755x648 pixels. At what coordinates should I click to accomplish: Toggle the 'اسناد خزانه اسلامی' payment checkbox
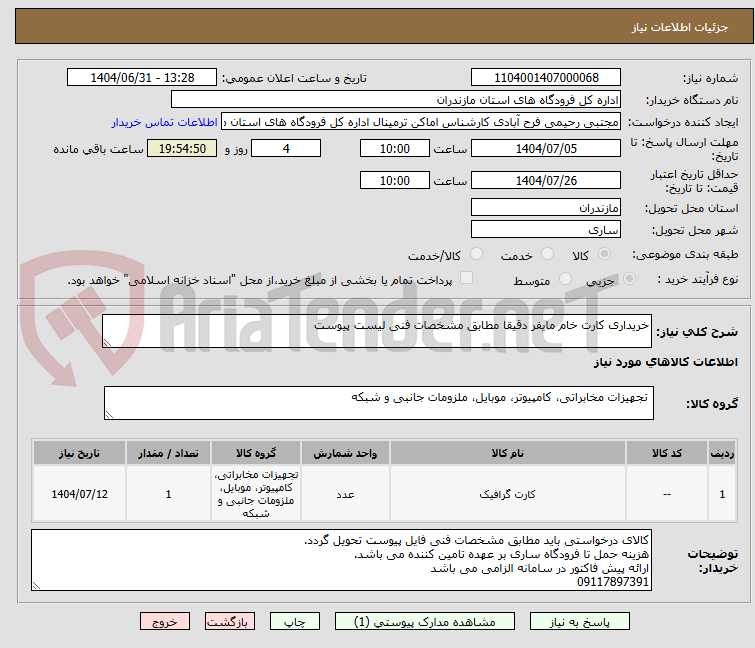tap(466, 278)
